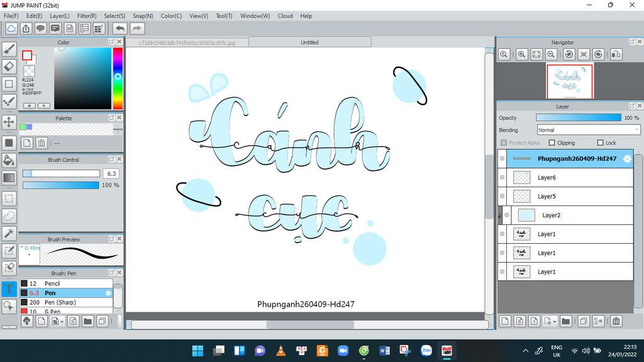Duplicate layer icon in Layer panel
This screenshot has width=644, height=362.
pyautogui.click(x=583, y=321)
